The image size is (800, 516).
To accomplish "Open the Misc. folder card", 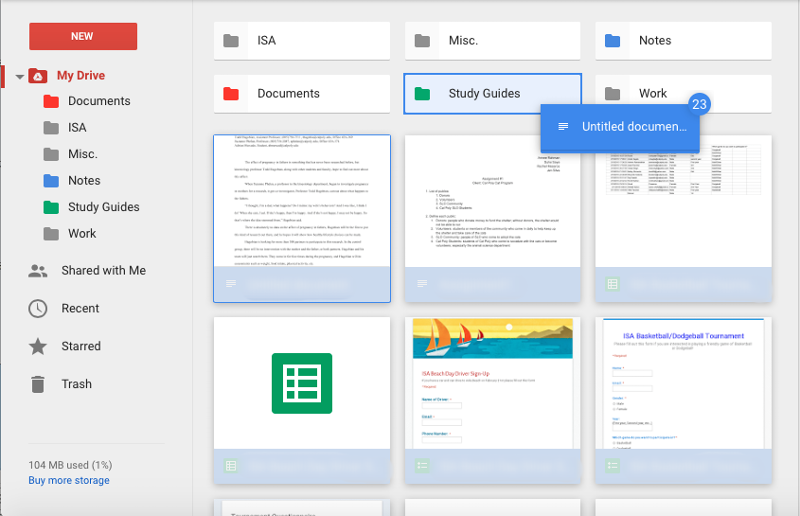I will pos(493,41).
